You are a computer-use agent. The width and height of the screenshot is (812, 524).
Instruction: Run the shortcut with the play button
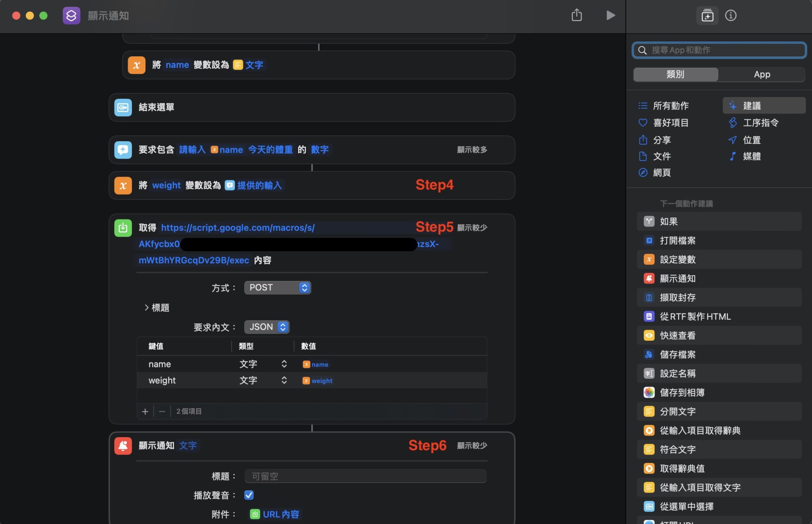pos(611,15)
